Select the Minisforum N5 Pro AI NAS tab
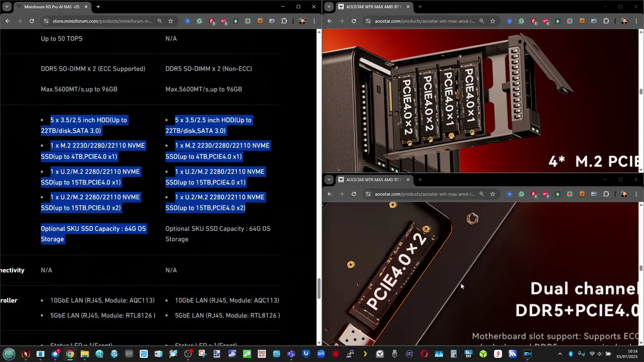This screenshot has height=362, width=644. tap(52, 7)
